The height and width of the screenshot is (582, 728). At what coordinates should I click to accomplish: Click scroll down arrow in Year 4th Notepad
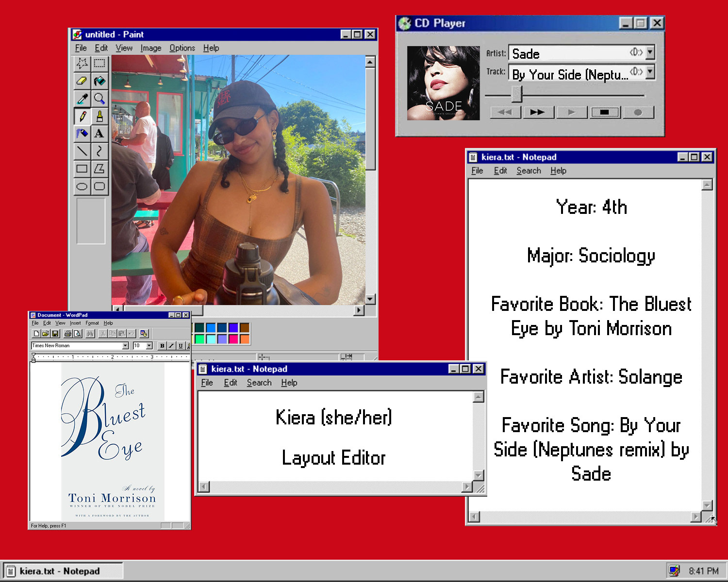click(x=707, y=506)
